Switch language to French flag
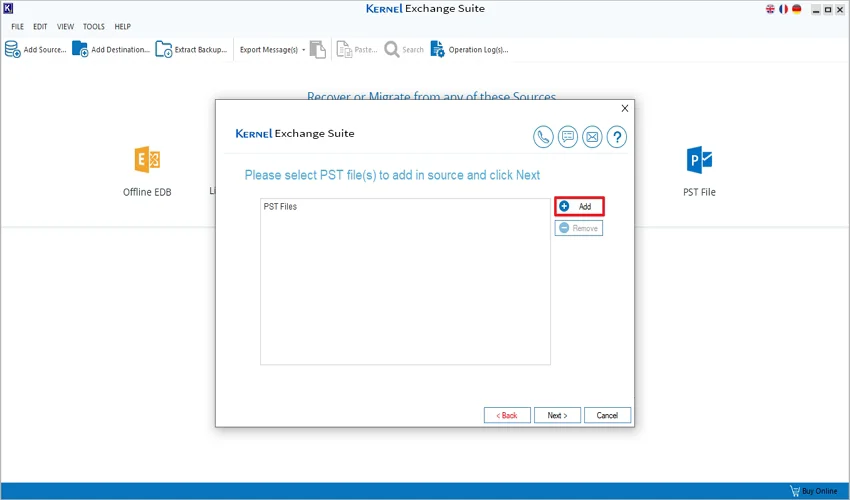 (x=783, y=9)
